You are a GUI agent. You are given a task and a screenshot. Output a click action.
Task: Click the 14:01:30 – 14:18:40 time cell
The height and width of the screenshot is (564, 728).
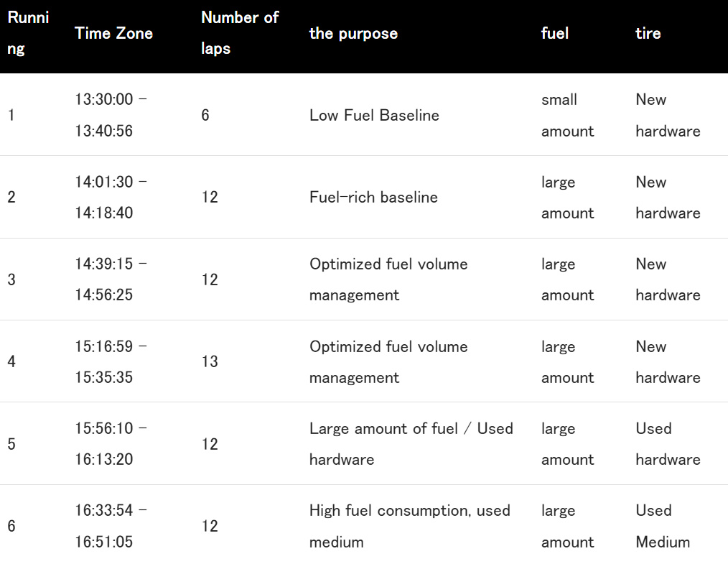(x=111, y=197)
